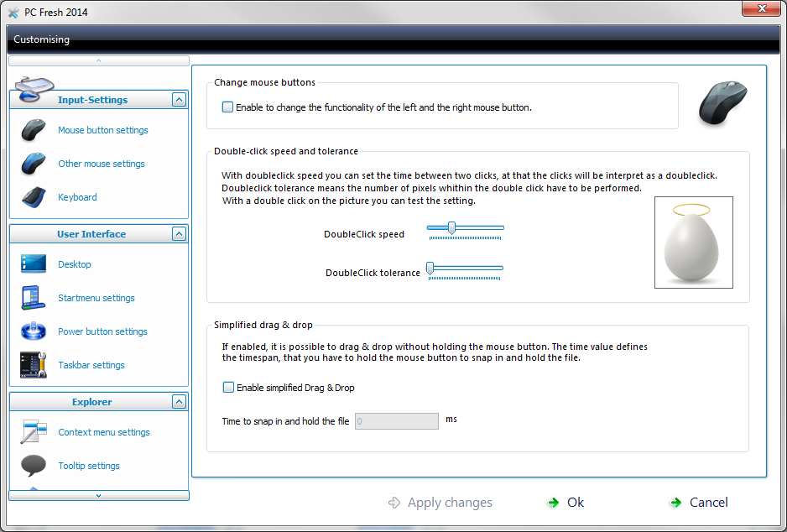Click the Apply changes button
The width and height of the screenshot is (787, 532).
pyautogui.click(x=440, y=503)
